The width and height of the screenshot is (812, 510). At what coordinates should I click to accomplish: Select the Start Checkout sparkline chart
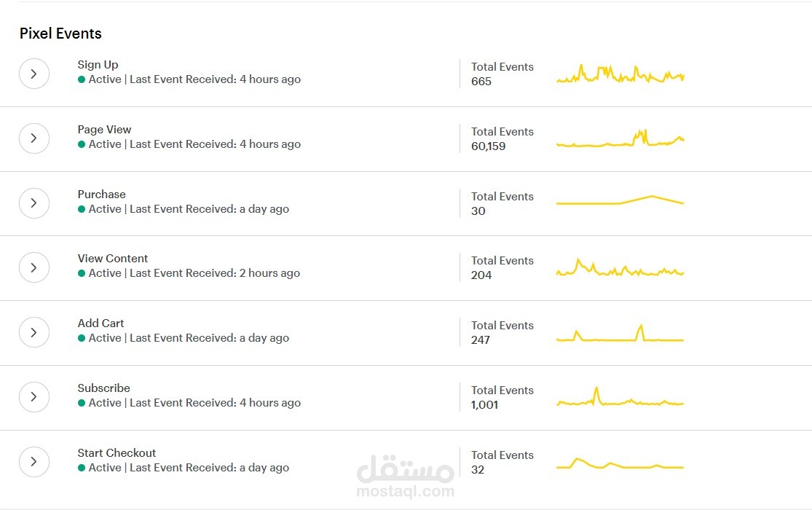click(x=620, y=464)
